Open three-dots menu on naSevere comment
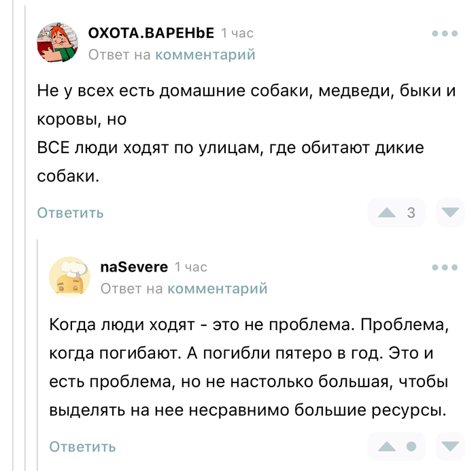The height and width of the screenshot is (471, 476). point(445,267)
